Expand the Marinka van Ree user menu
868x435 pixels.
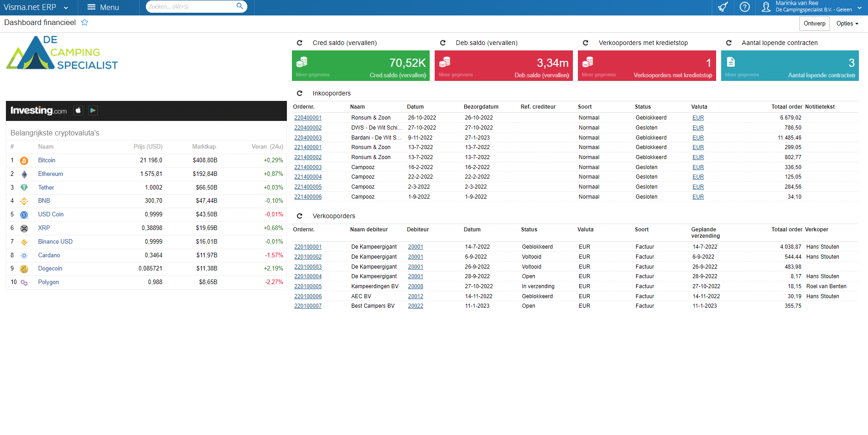coord(859,8)
